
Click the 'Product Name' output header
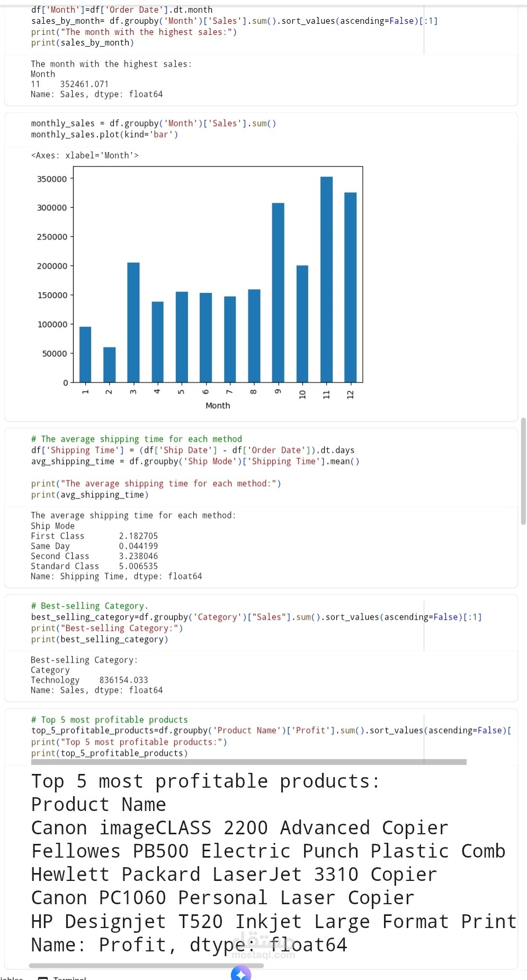[99, 805]
